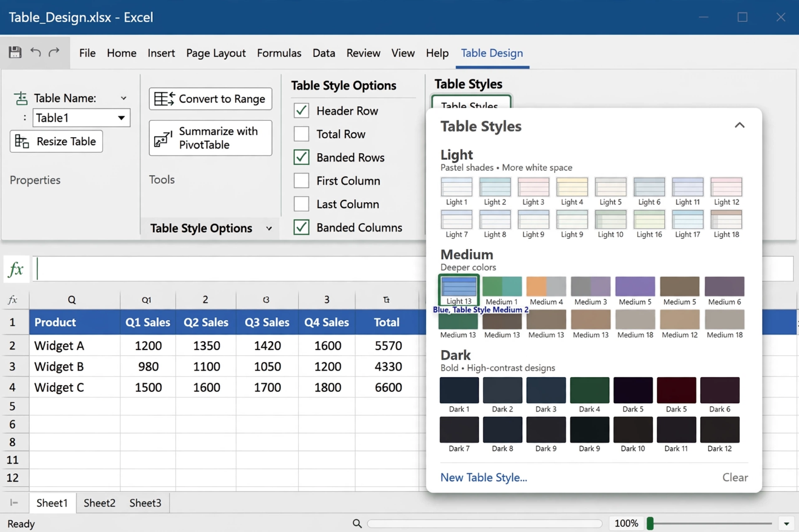
Task: Switch to the Insert tab
Action: [x=161, y=53]
